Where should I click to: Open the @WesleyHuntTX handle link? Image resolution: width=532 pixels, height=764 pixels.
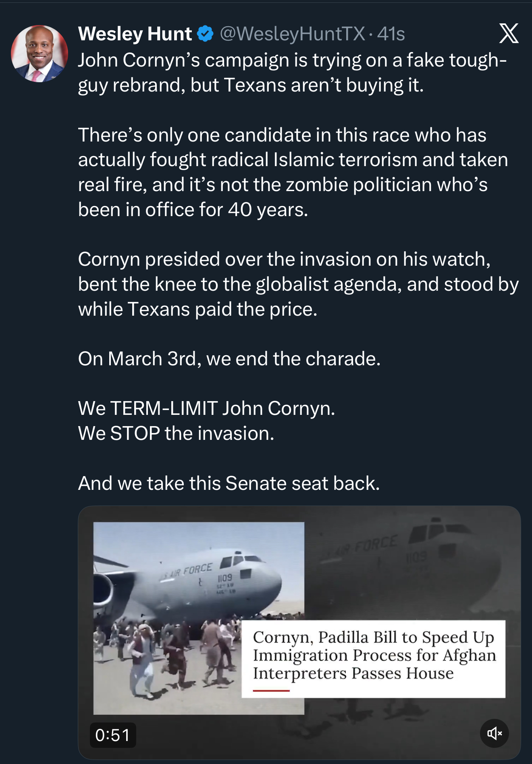pos(292,34)
